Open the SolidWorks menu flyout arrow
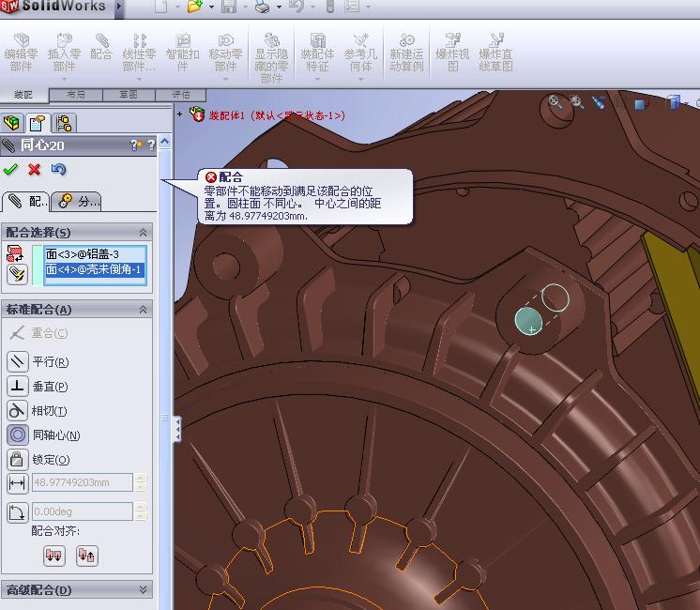Viewport: 700px width, 610px height. coord(119,7)
